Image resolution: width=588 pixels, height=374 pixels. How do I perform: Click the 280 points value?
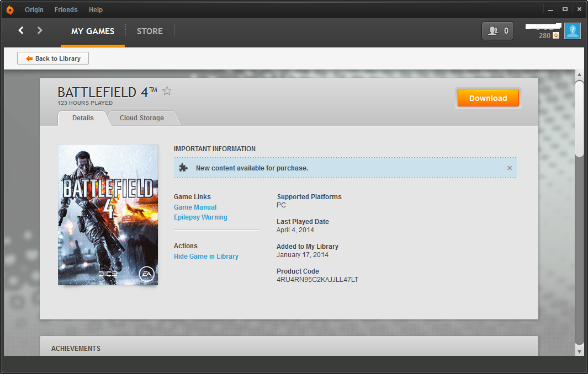[544, 36]
